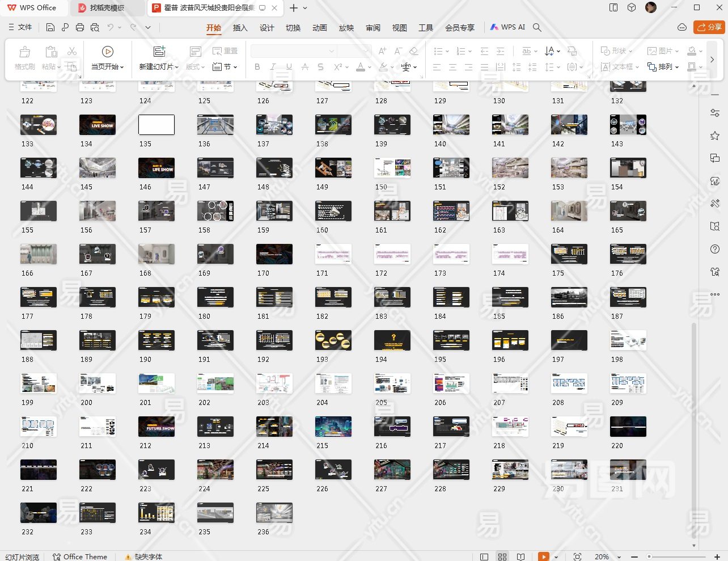The height and width of the screenshot is (561, 728).
Task: Click the search magnifier next to WPS AI
Action: coord(537,27)
